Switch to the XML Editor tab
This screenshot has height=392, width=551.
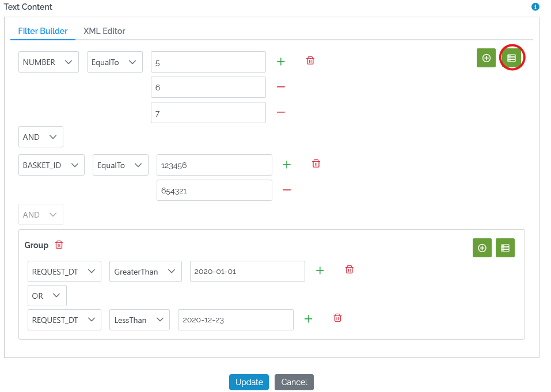coord(104,31)
